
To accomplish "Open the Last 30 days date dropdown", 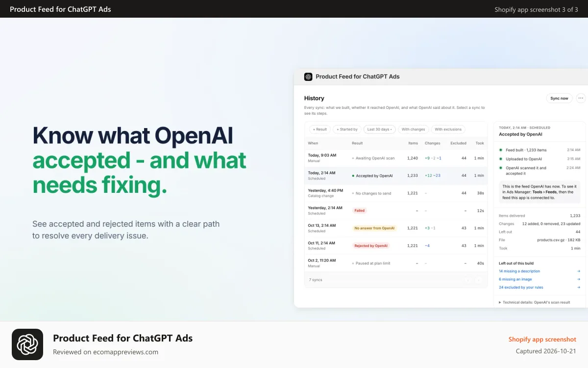I will click(x=379, y=130).
